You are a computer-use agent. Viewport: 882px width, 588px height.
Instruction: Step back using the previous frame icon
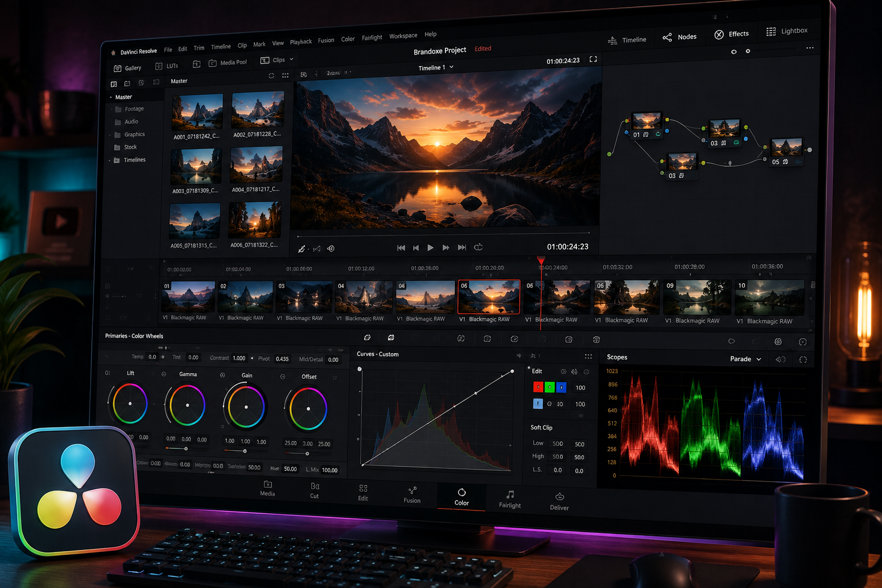(x=416, y=247)
